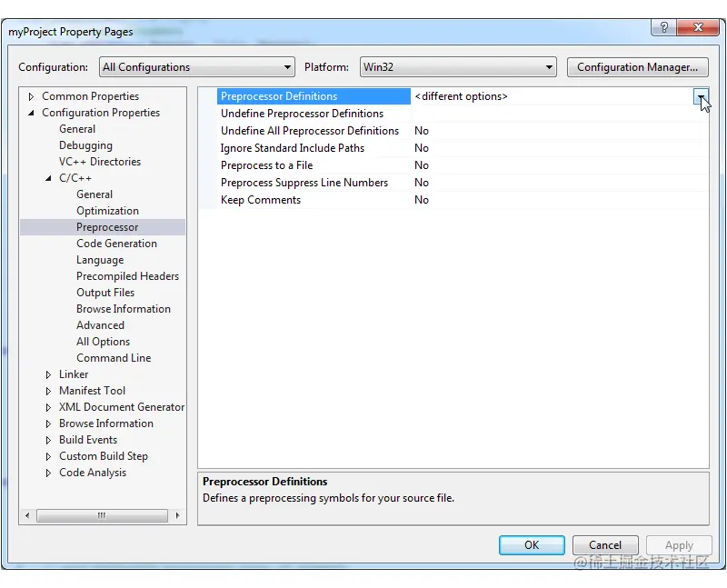This screenshot has width=727, height=588.
Task: Click the <different options> value field
Action: (x=552, y=96)
